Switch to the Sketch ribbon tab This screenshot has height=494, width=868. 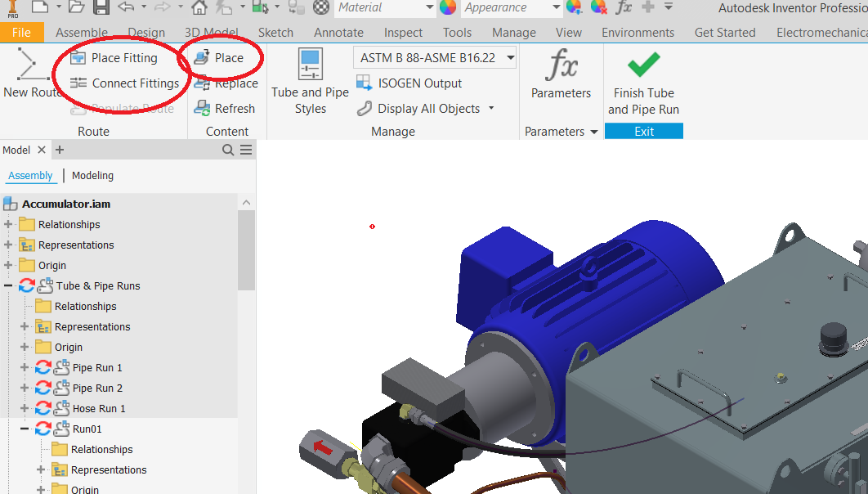pos(275,33)
